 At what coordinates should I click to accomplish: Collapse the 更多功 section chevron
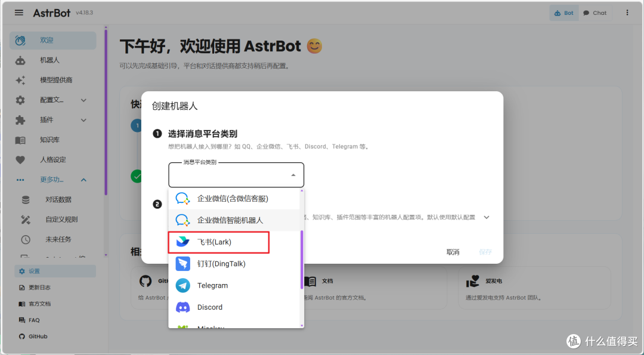(x=83, y=180)
